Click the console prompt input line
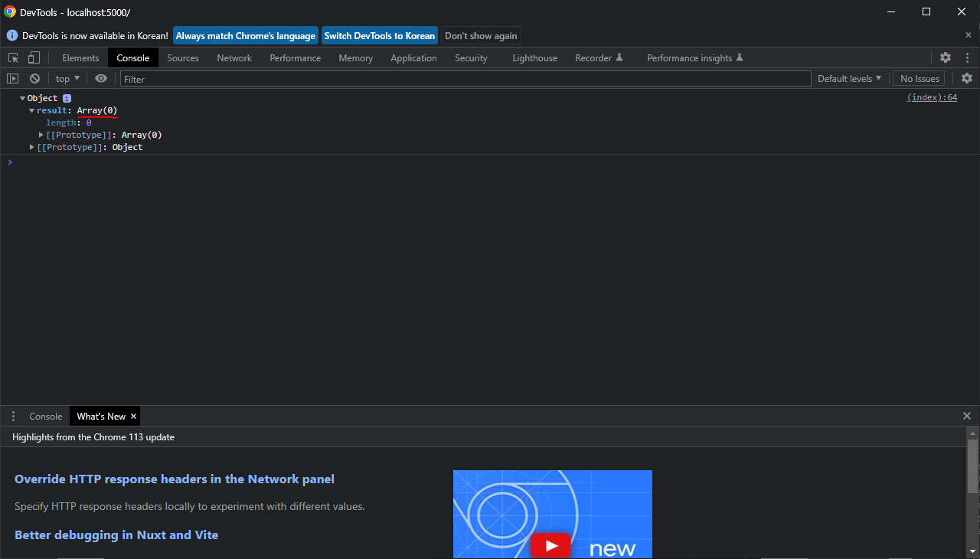980x559 pixels. point(490,162)
